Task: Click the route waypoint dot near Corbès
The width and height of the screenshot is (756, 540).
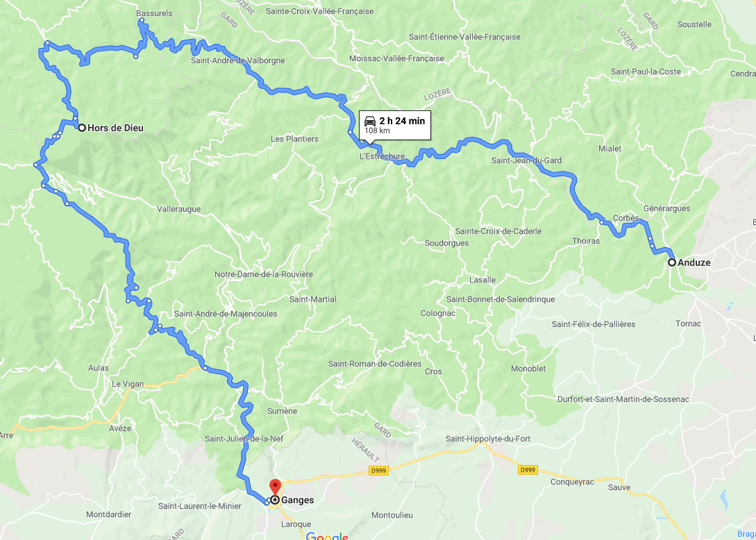Action: point(602,222)
